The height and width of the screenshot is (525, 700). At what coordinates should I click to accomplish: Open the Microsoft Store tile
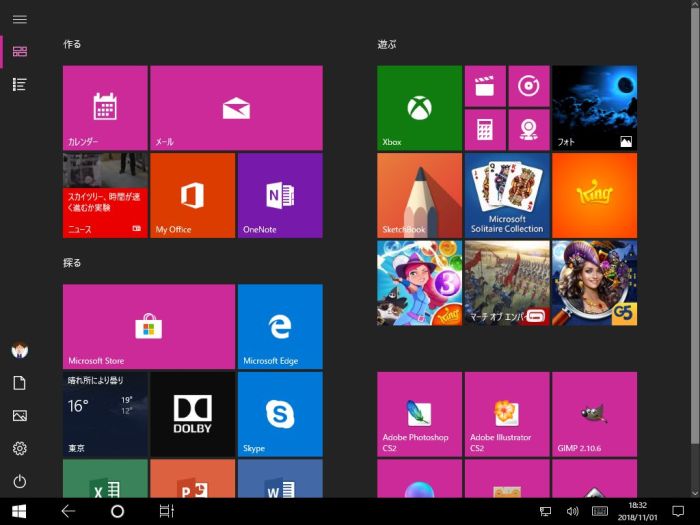149,326
